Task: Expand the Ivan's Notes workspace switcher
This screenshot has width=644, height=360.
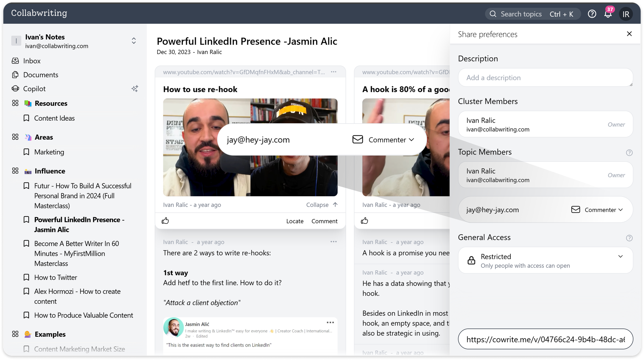Action: point(134,41)
